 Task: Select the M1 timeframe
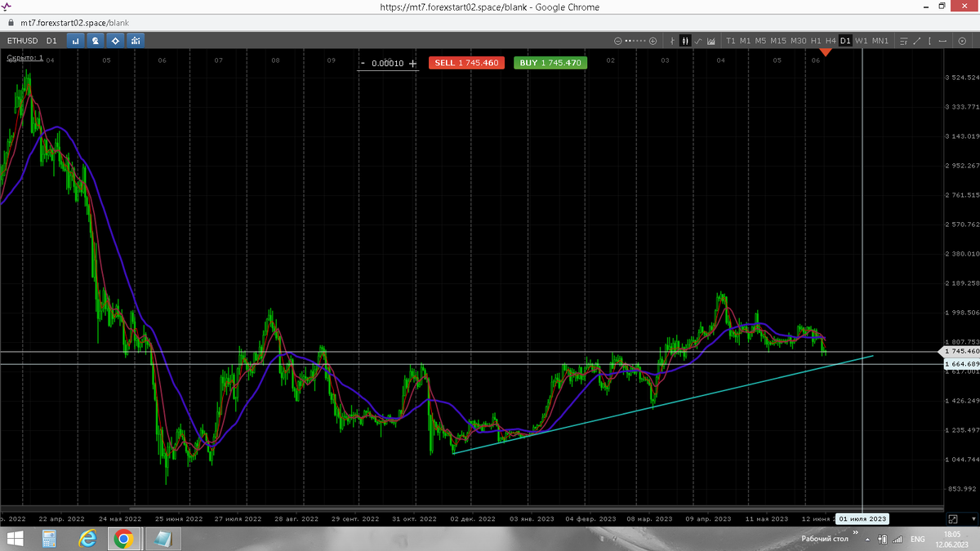(x=745, y=41)
